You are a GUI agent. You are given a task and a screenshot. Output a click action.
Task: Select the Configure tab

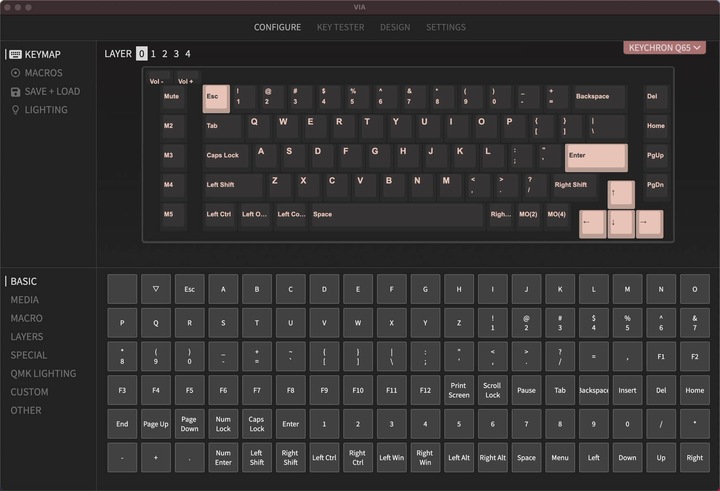277,27
